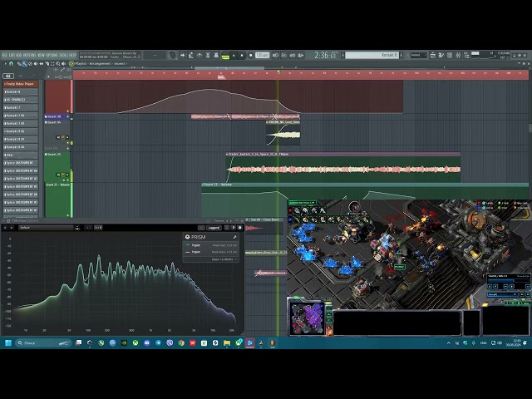Viewport: 532px width, 399px height.
Task: Open the mixer via toolbar icon
Action: pyautogui.click(x=458, y=56)
